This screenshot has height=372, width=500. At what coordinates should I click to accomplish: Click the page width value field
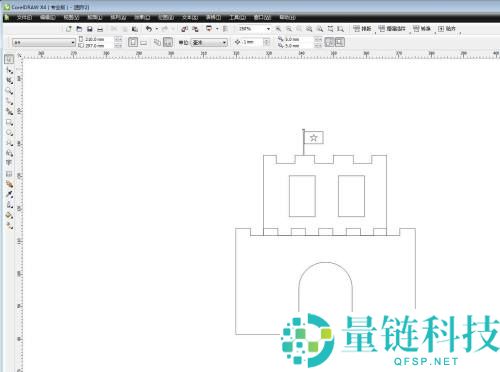[99, 39]
